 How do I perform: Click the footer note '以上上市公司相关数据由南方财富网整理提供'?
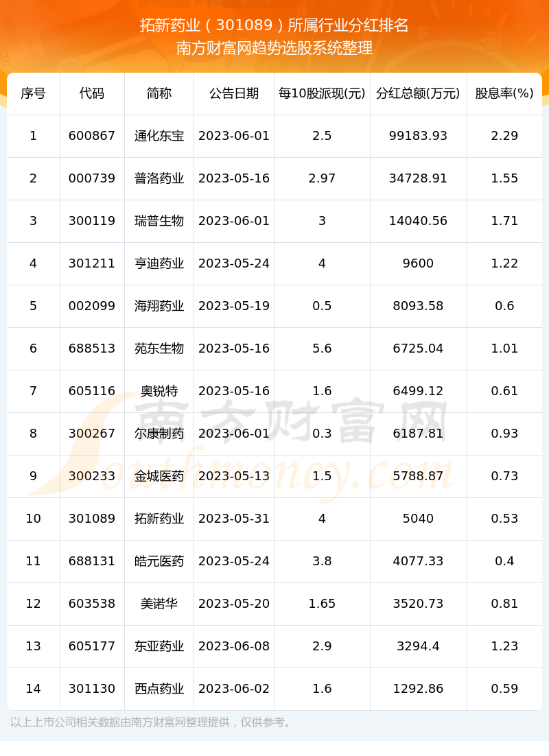(119, 722)
